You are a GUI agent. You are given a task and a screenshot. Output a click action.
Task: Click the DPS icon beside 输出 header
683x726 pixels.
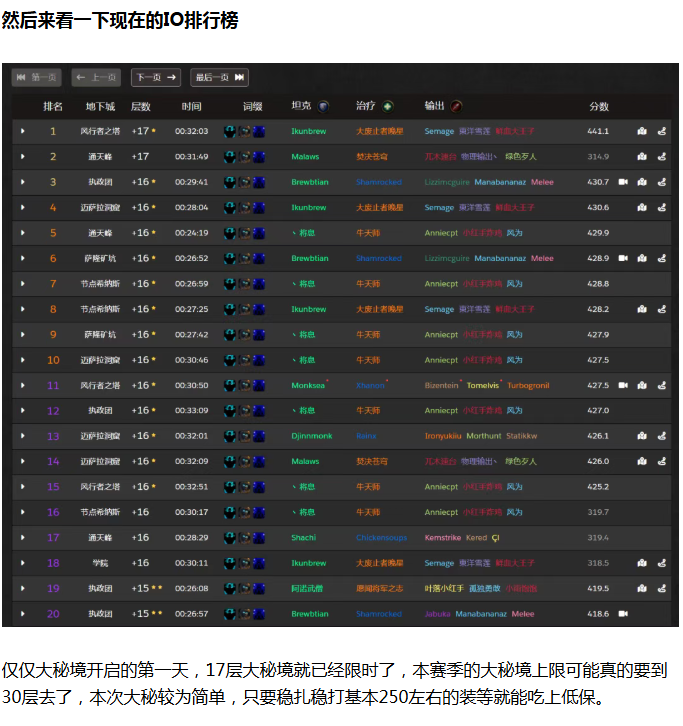(x=456, y=106)
